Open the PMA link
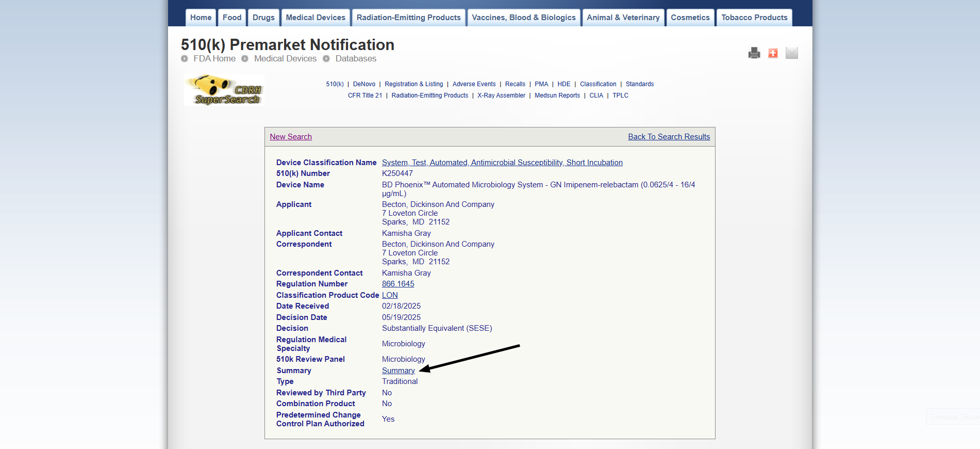This screenshot has width=980, height=449. [x=541, y=84]
